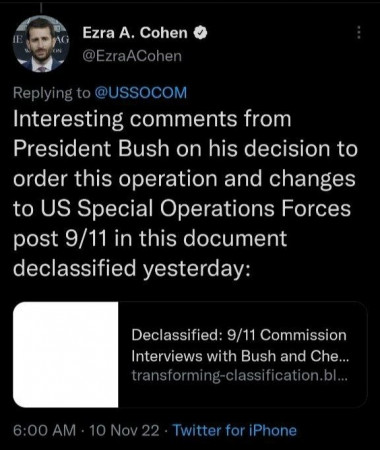Click the 'to US Special Operations Forces' line
Image resolution: width=380 pixels, height=450 pixels.
(182, 208)
